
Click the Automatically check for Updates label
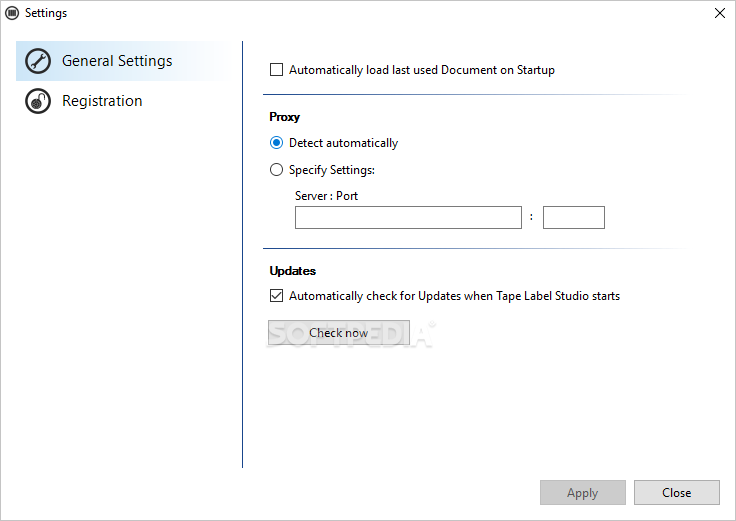[x=454, y=296]
